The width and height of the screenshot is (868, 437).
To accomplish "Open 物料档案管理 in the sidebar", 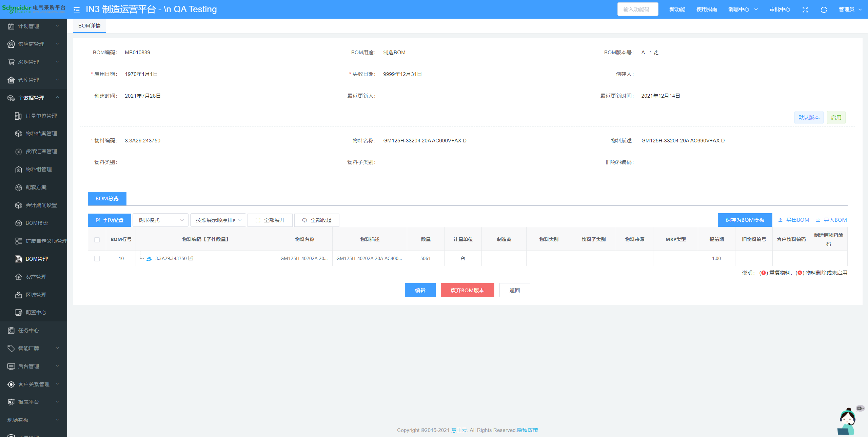I will click(x=41, y=134).
